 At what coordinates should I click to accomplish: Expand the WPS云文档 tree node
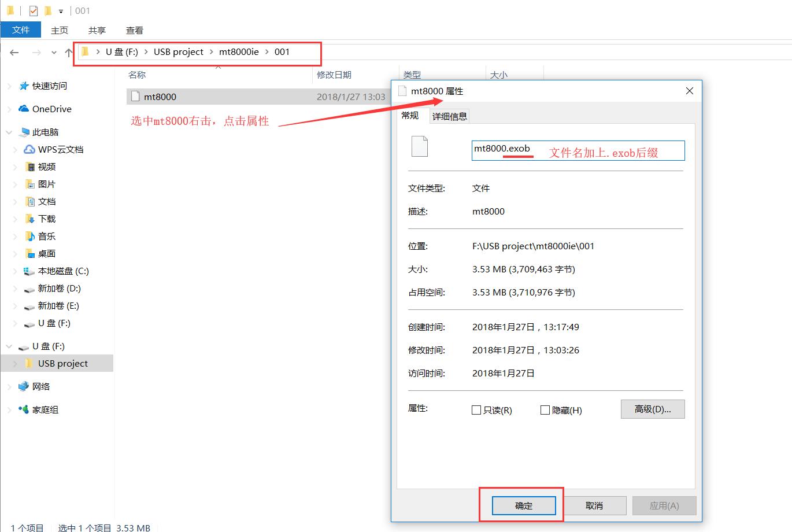tap(16, 149)
